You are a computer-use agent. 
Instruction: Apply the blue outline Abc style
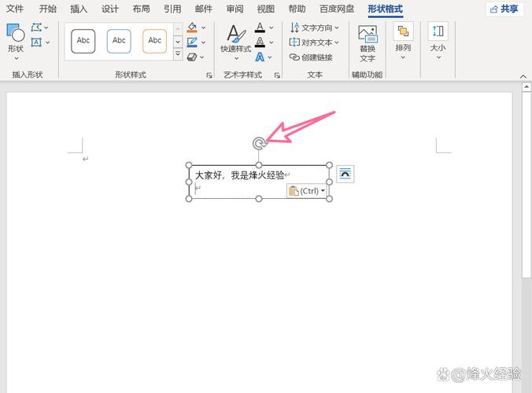point(119,41)
